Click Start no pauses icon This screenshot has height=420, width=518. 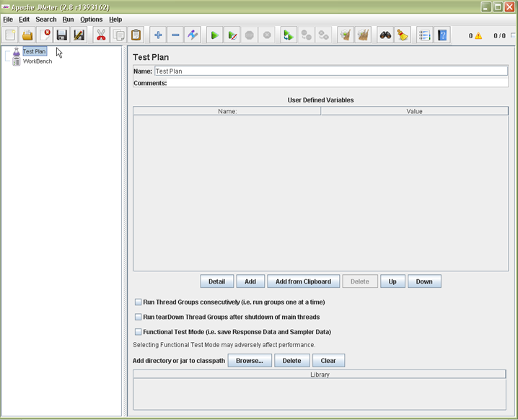tap(232, 35)
